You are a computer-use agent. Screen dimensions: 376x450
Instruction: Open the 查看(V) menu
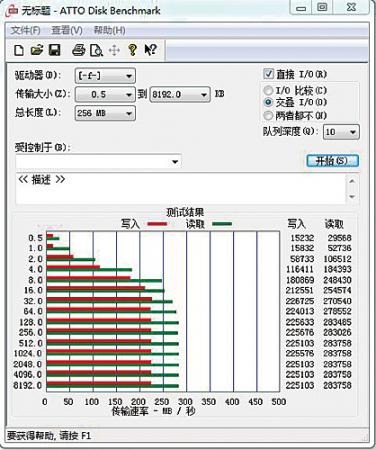pos(67,31)
